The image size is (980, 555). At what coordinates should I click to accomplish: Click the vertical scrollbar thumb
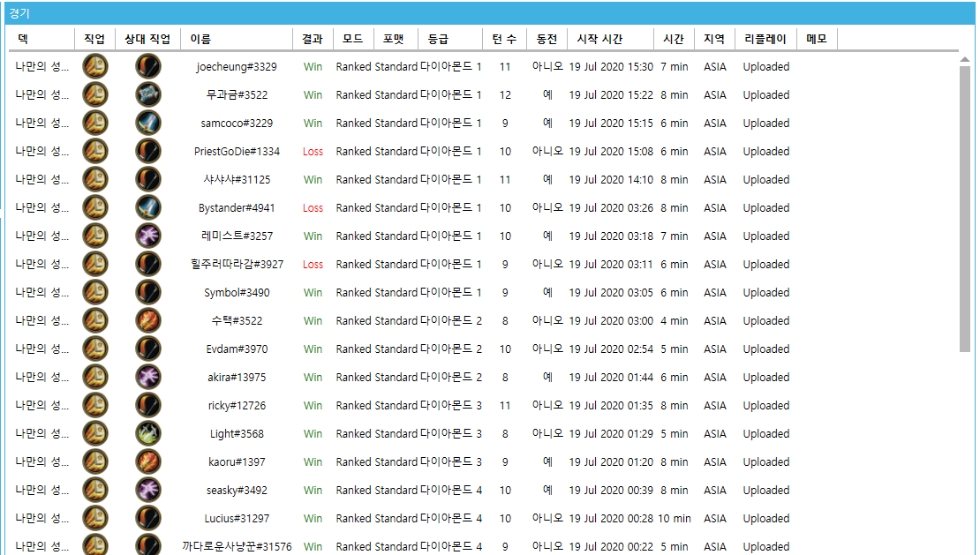tap(964, 208)
